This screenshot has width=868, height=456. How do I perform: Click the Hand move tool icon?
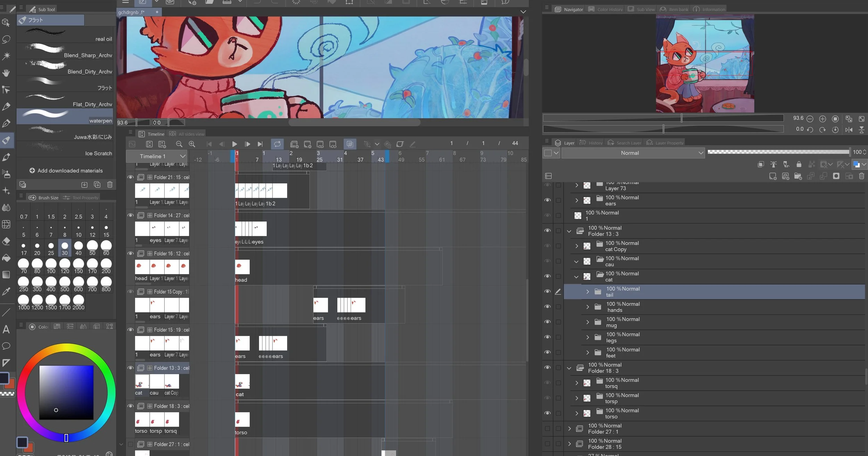pos(6,73)
